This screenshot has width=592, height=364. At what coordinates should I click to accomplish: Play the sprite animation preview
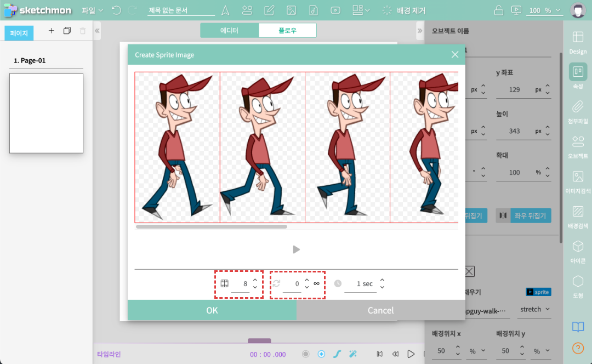click(297, 249)
